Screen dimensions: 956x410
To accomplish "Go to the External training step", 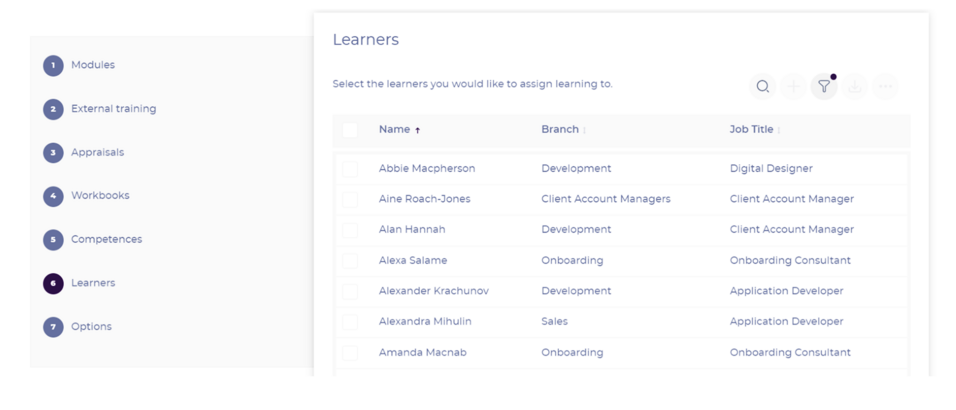I will 113,109.
